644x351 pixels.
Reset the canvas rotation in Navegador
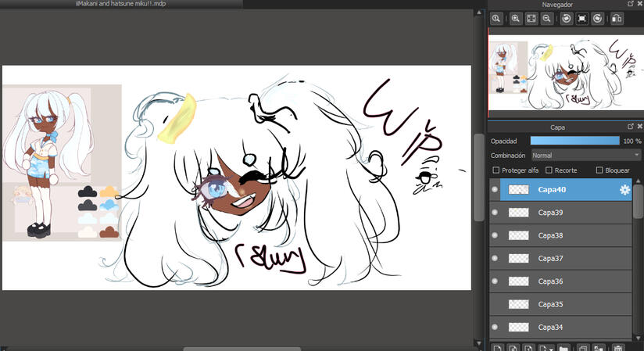[582, 19]
